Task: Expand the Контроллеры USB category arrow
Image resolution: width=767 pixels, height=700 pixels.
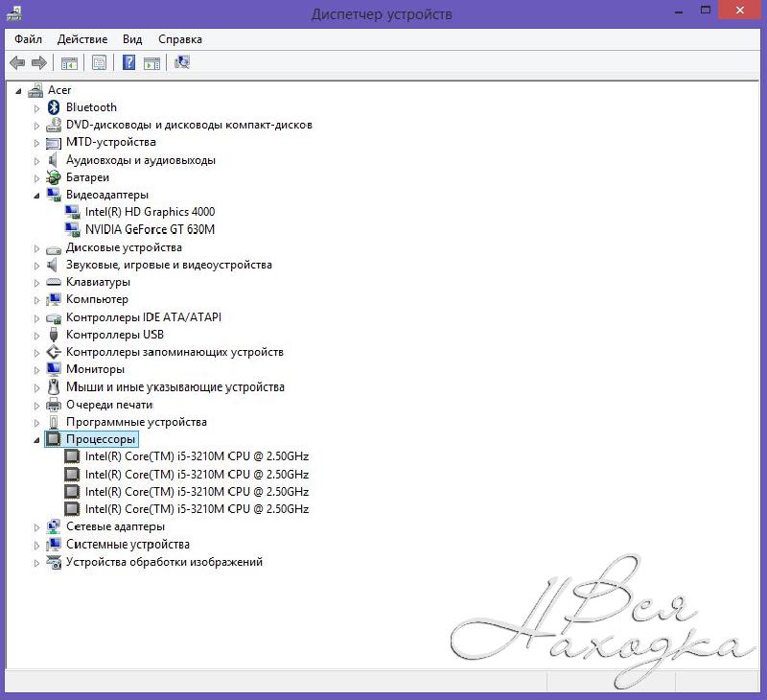Action: 37,336
